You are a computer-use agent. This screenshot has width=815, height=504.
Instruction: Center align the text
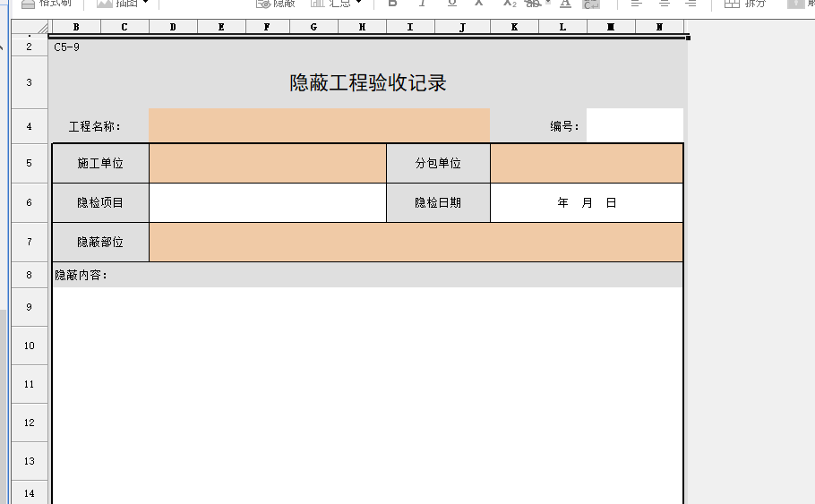coord(663,4)
